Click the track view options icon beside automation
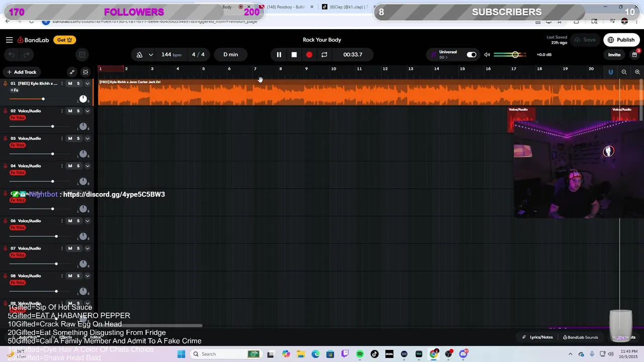Image resolution: width=644 pixels, height=362 pixels. [86, 72]
